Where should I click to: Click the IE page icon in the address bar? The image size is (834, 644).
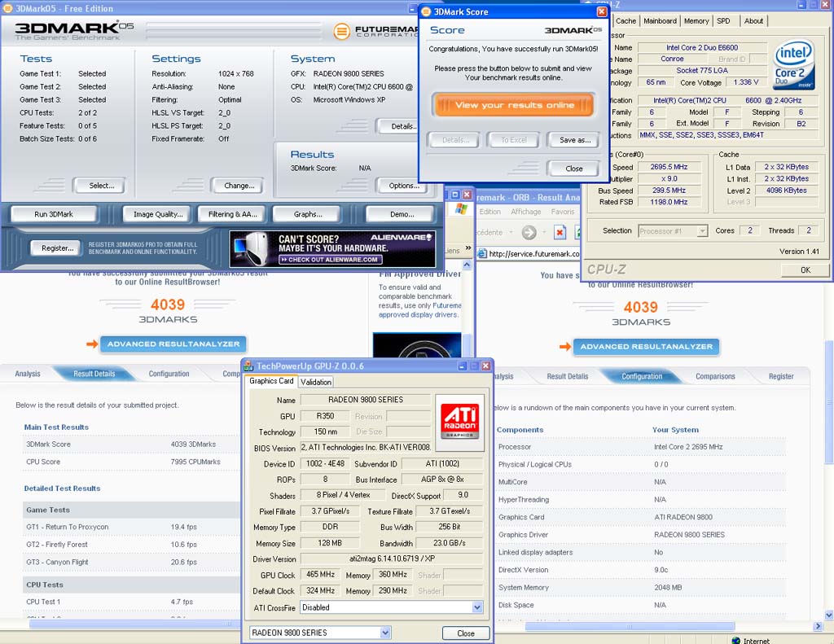[x=482, y=254]
